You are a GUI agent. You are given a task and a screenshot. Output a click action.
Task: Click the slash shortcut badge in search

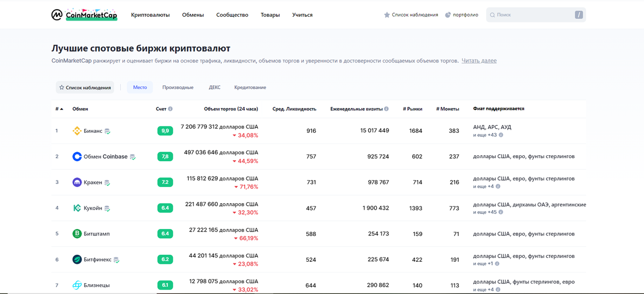579,15
